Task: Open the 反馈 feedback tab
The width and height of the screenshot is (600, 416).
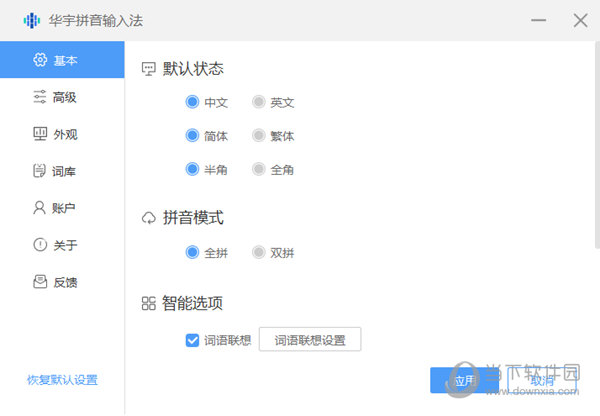Action: [x=62, y=282]
